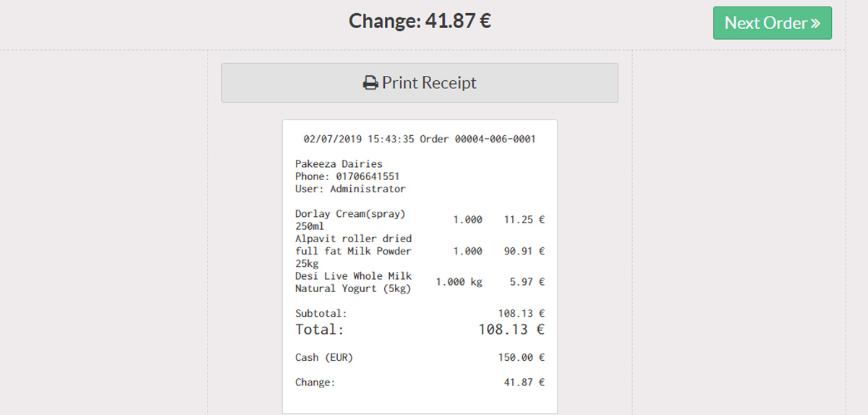Select the Pakeeza Dairies company name
Viewport: 868px width, 415px height.
click(x=339, y=164)
